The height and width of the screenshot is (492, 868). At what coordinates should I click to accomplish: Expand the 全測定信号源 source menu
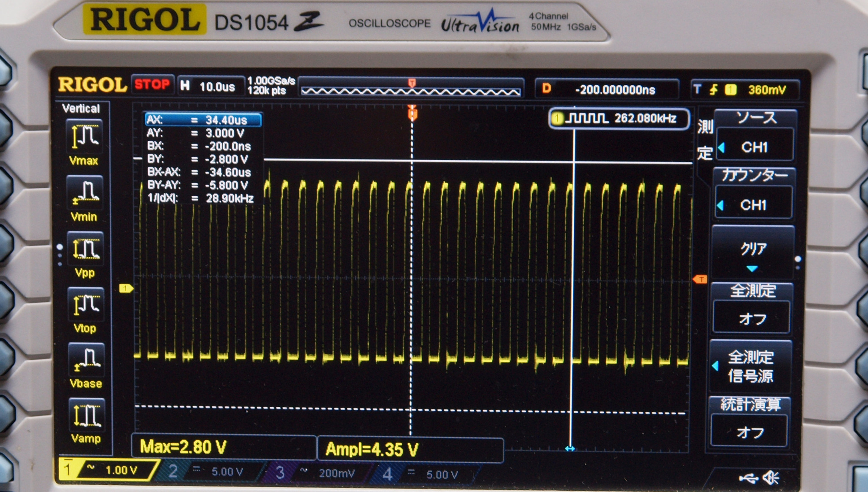coord(750,366)
